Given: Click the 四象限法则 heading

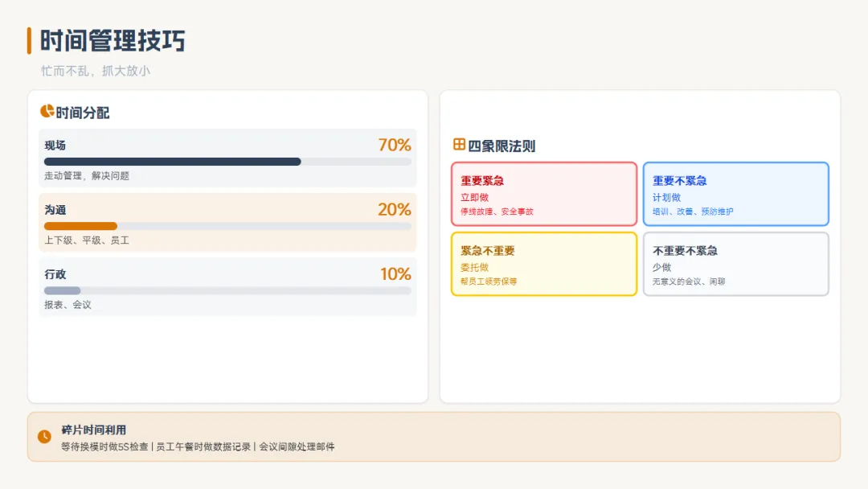Looking at the screenshot, I should pos(502,146).
